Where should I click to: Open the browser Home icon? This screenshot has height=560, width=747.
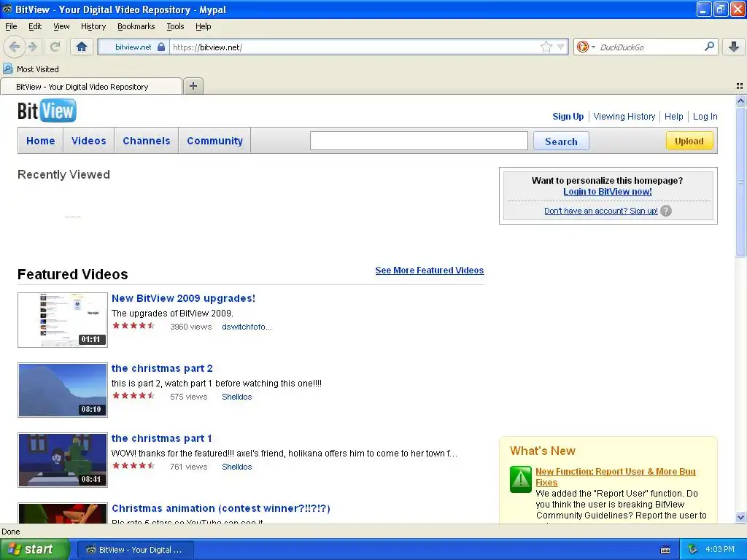82,47
